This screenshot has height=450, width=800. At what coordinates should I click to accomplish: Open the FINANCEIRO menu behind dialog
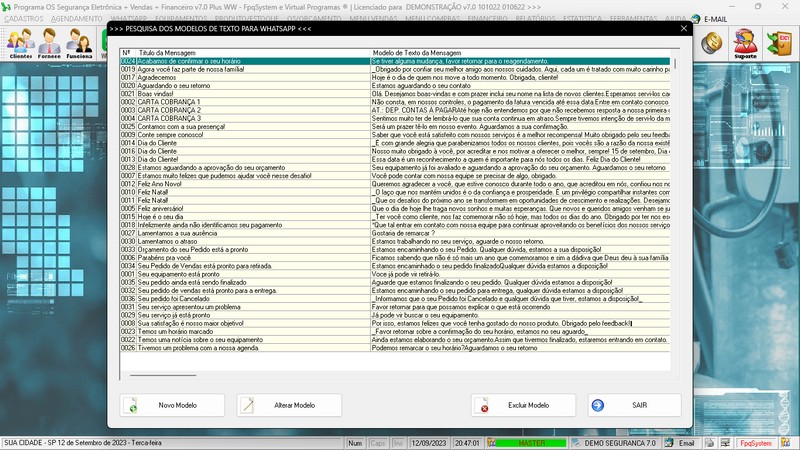487,19
